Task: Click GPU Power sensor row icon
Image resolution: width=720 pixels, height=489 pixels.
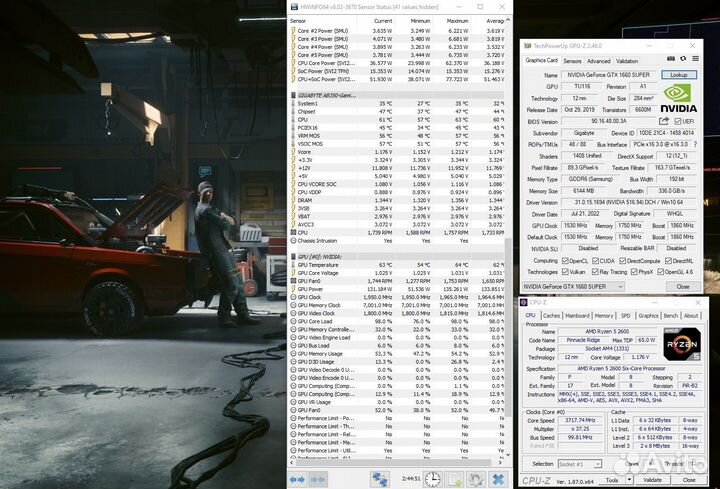Action: (293, 289)
